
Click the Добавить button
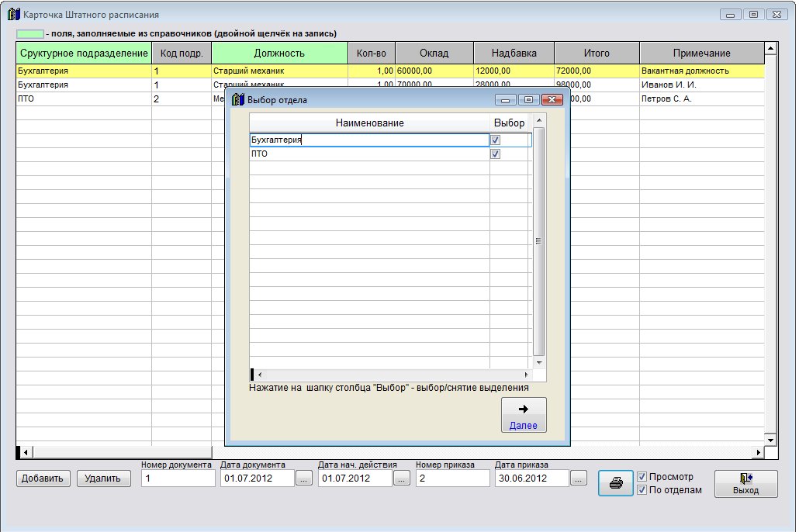click(x=43, y=478)
